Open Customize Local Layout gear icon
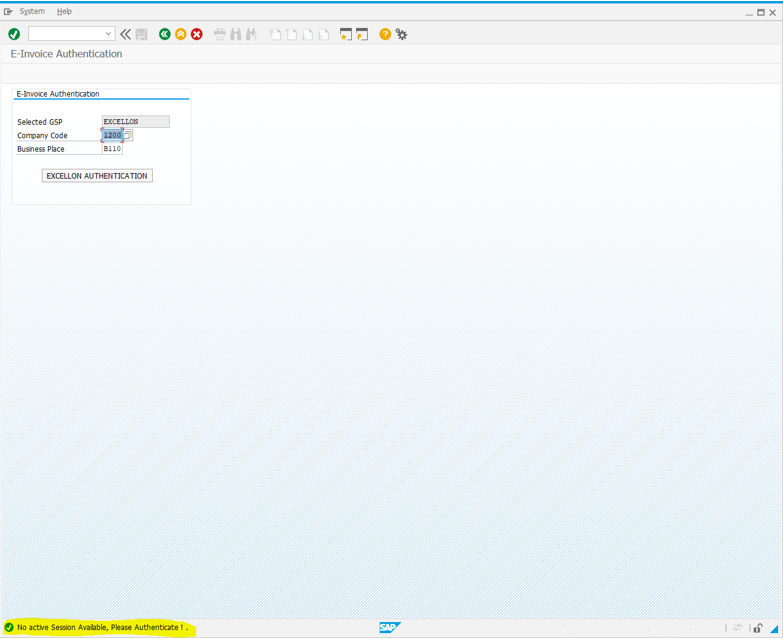The width and height of the screenshot is (783, 639). click(401, 34)
